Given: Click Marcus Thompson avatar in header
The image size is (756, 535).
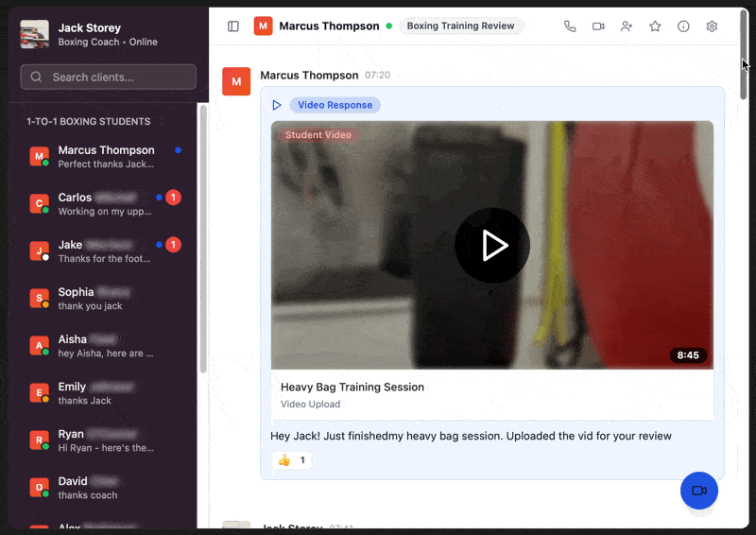Looking at the screenshot, I should [263, 26].
